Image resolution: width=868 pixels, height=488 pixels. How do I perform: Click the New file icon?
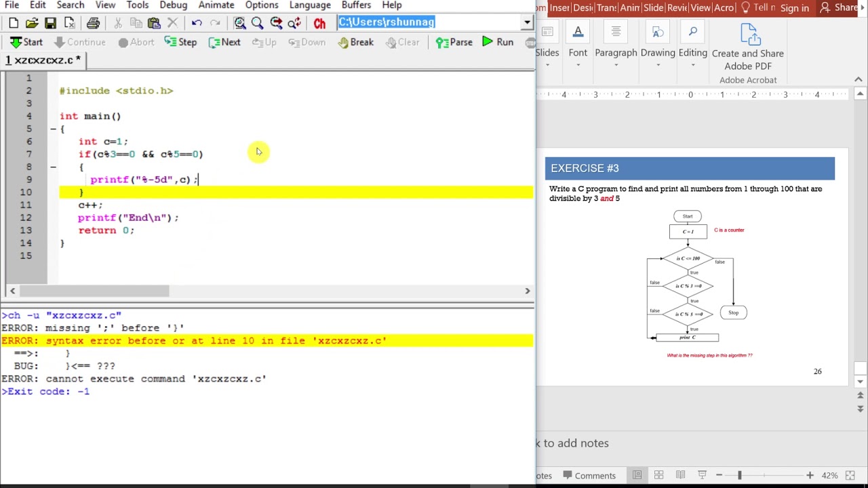click(x=14, y=23)
